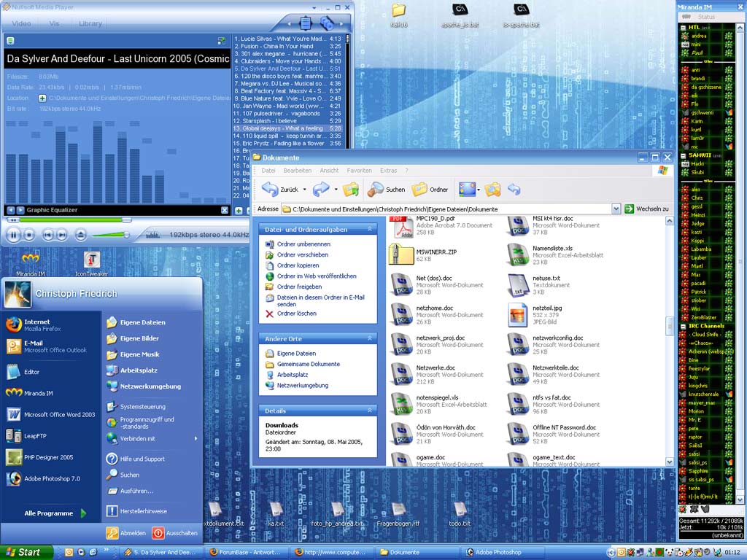Select the netuse.txt file icon
The image size is (747, 560).
coord(517,285)
